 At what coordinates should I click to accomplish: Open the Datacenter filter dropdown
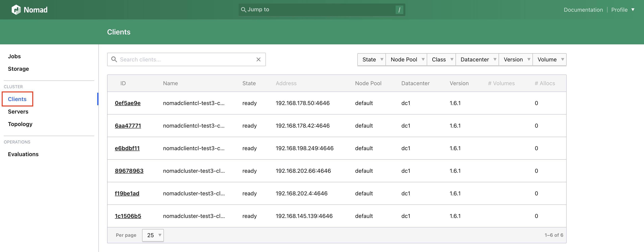tap(477, 59)
